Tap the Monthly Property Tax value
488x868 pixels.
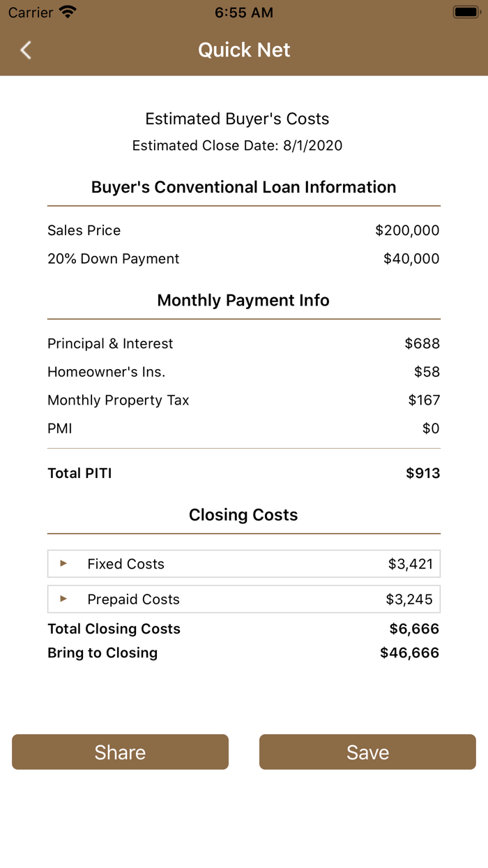tap(424, 401)
